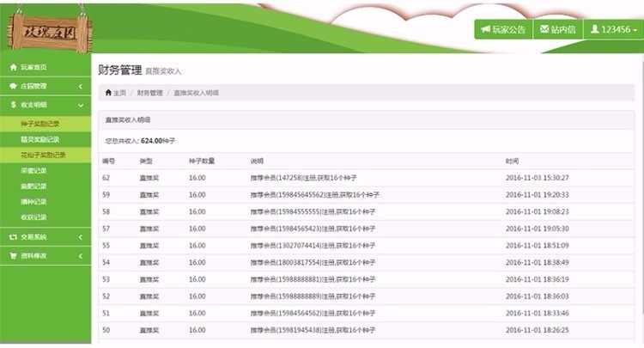
Task: Click the 说明 column header
Action: 257,161
